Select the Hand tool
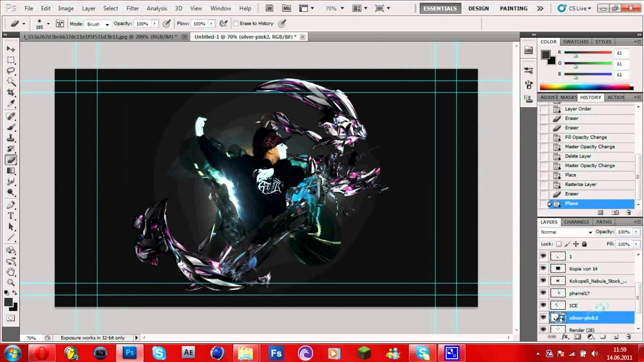Viewport: 644px width, 362px height. [x=11, y=272]
